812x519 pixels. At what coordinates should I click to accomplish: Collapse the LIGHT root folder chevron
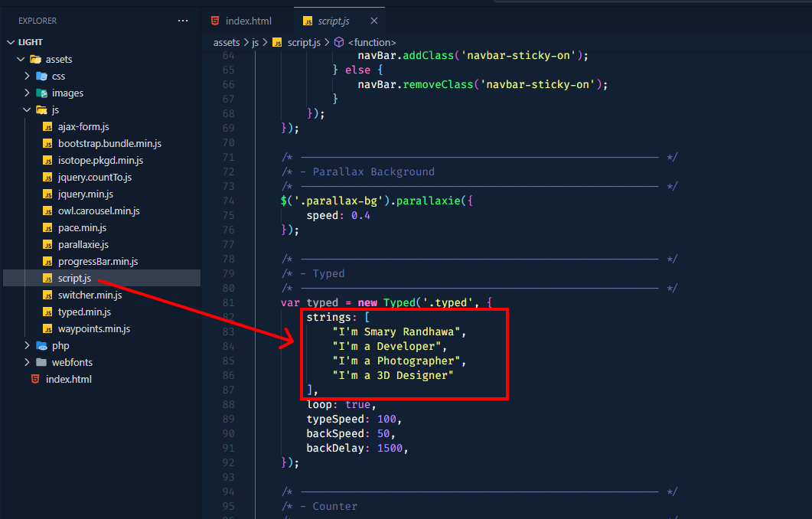click(11, 42)
